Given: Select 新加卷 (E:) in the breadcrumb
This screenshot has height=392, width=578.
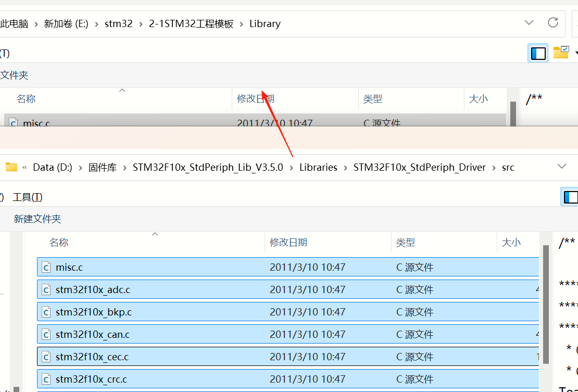Looking at the screenshot, I should point(66,24).
